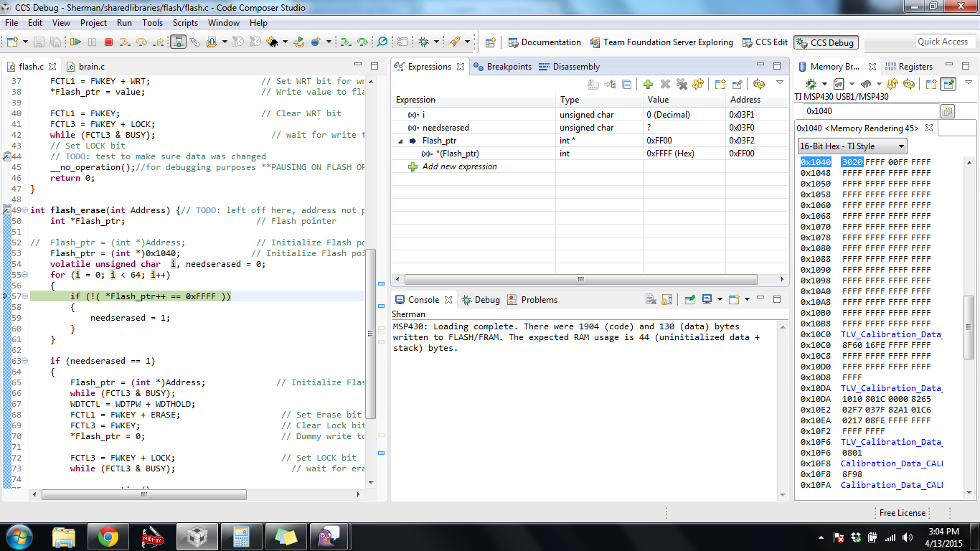Image resolution: width=980 pixels, height=551 pixels.
Task: Switch to Problems tab
Action: coord(532,300)
